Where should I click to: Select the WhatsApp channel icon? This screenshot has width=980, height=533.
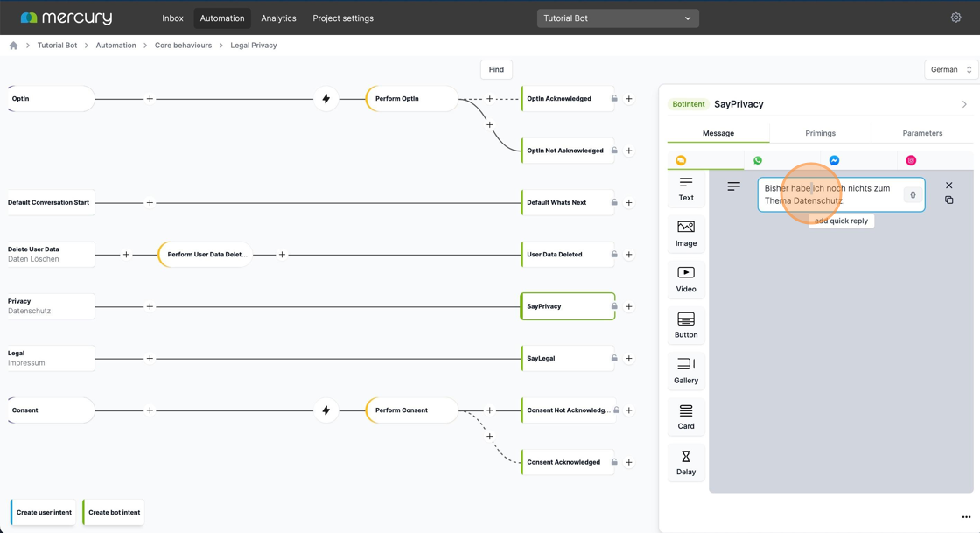coord(758,160)
